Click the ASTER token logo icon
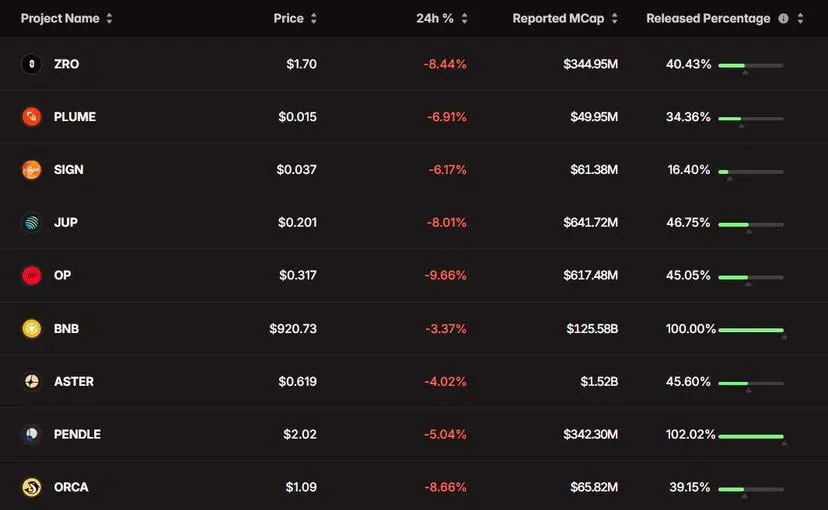The image size is (828, 510). click(x=31, y=381)
